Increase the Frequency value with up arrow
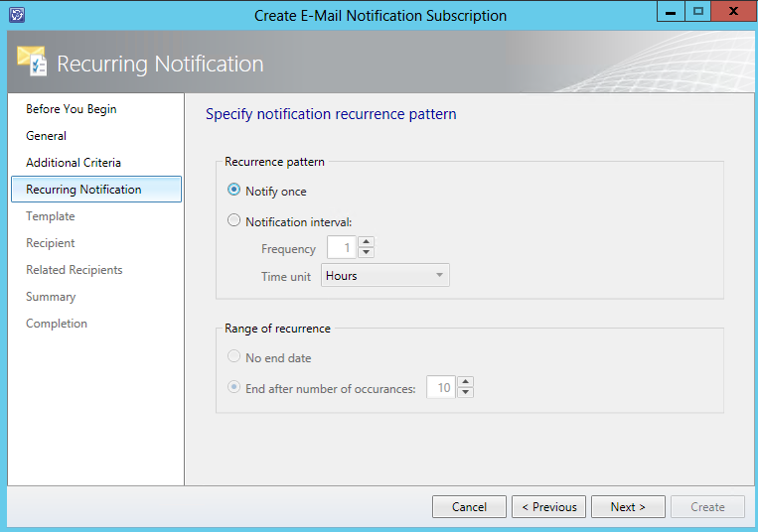758x532 pixels. tap(366, 241)
